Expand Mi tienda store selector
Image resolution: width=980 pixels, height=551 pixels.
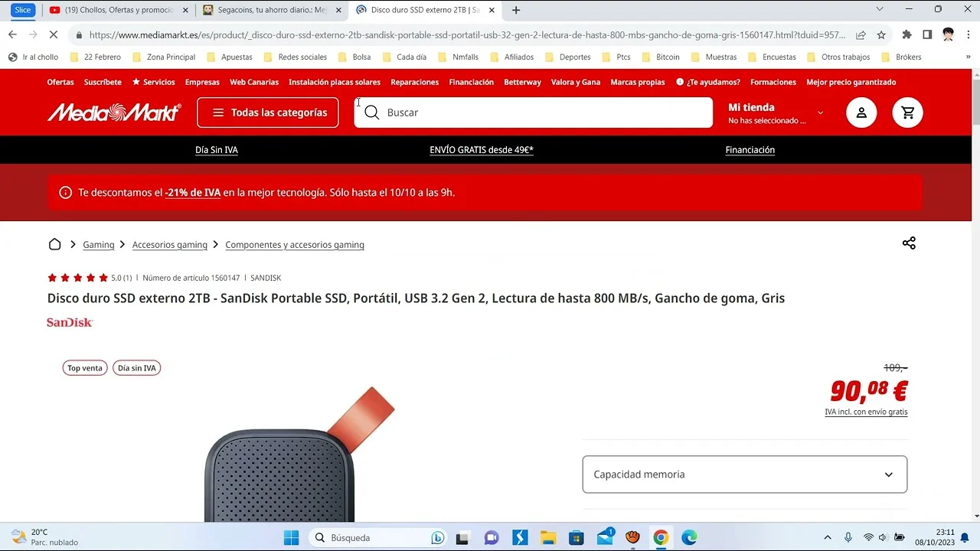[x=776, y=113]
